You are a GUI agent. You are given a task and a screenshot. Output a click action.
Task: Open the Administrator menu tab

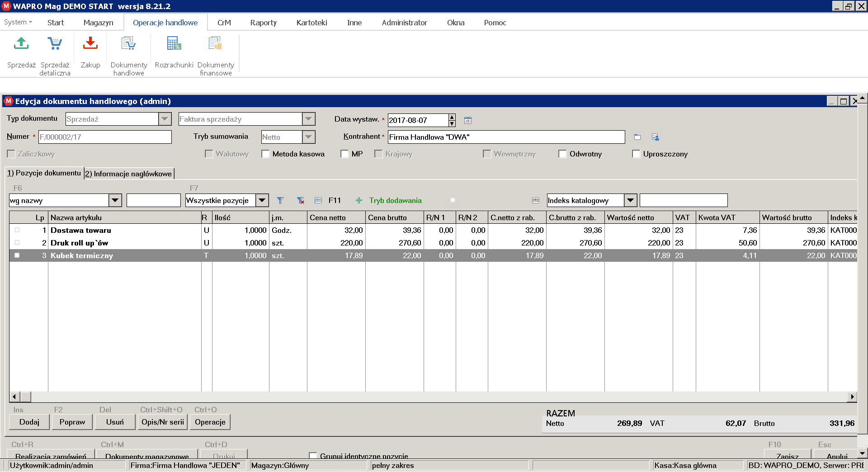[x=404, y=23]
